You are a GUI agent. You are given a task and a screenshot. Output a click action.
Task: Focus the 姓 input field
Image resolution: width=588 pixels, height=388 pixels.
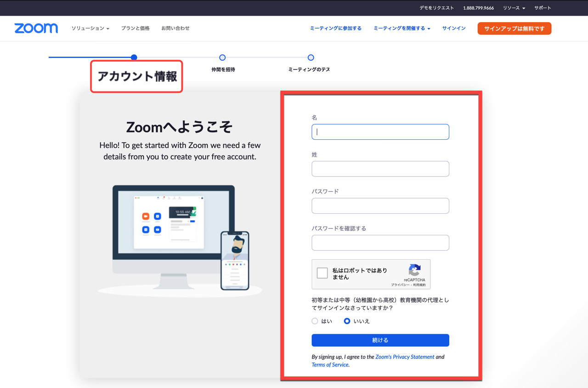(x=380, y=169)
